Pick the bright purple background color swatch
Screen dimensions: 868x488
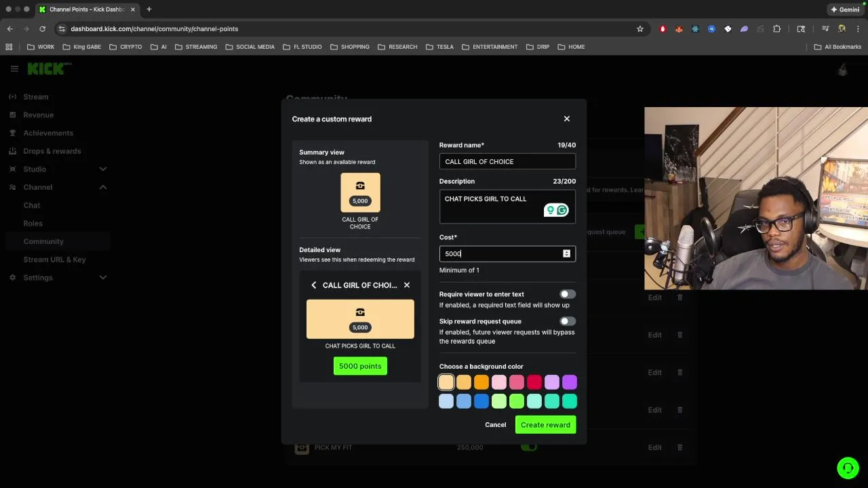click(x=570, y=383)
